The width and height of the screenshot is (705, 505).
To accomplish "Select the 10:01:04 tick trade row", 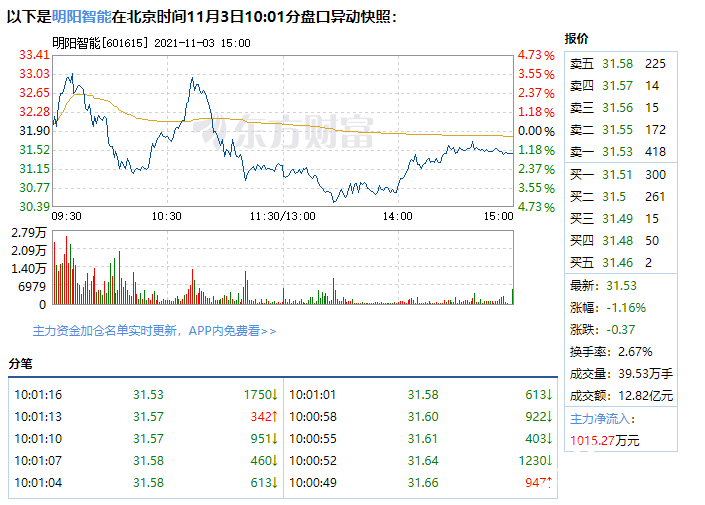I will click(x=146, y=483).
